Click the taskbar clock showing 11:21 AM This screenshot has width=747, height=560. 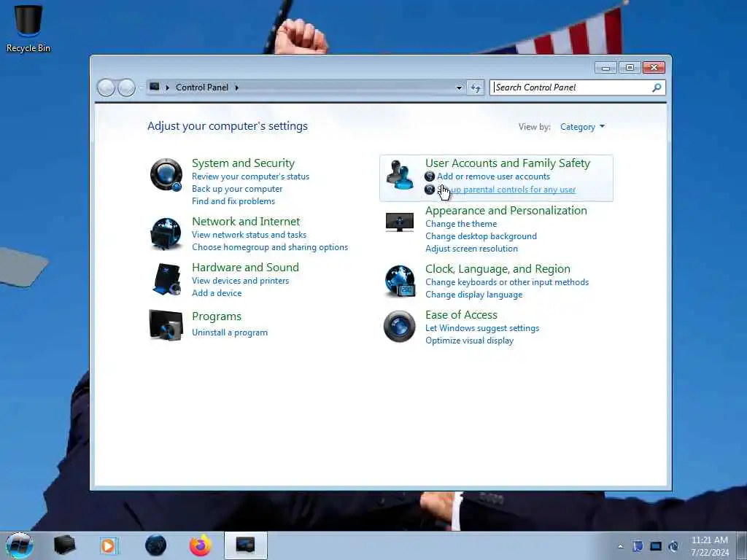tap(710, 545)
